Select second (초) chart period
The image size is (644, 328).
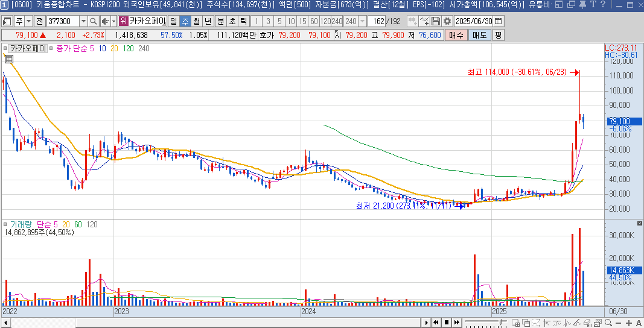pos(232,21)
